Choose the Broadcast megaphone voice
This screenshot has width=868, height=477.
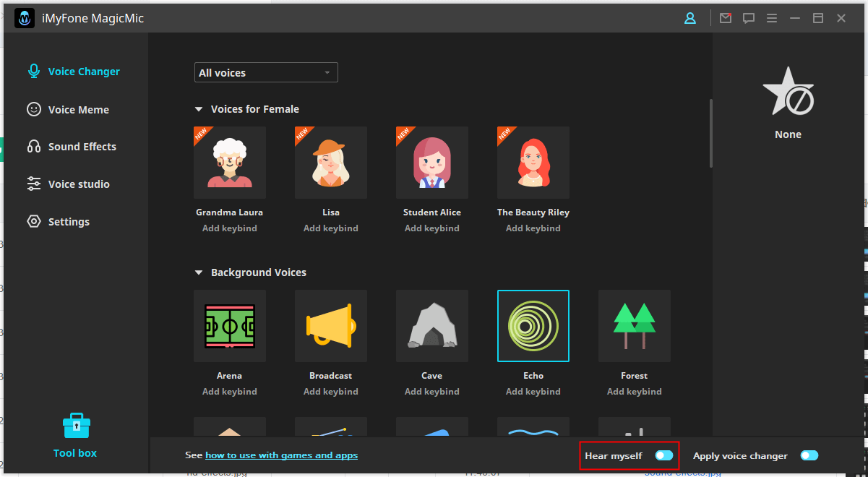tap(331, 326)
